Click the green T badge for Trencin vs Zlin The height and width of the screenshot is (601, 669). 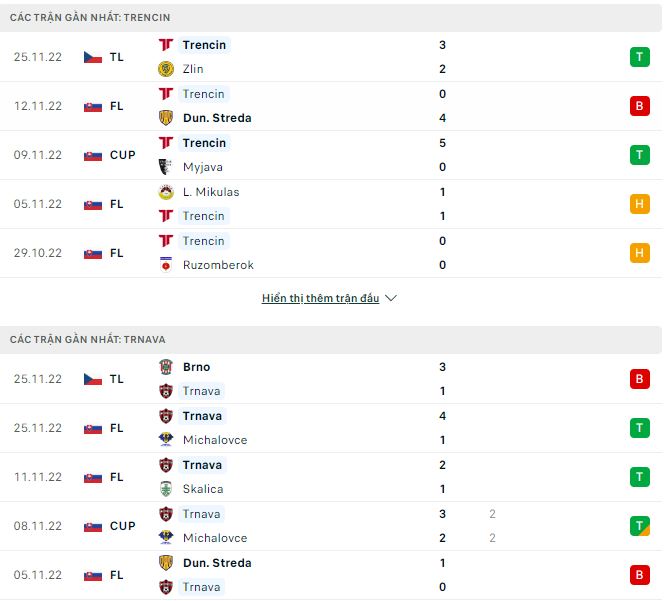click(640, 57)
